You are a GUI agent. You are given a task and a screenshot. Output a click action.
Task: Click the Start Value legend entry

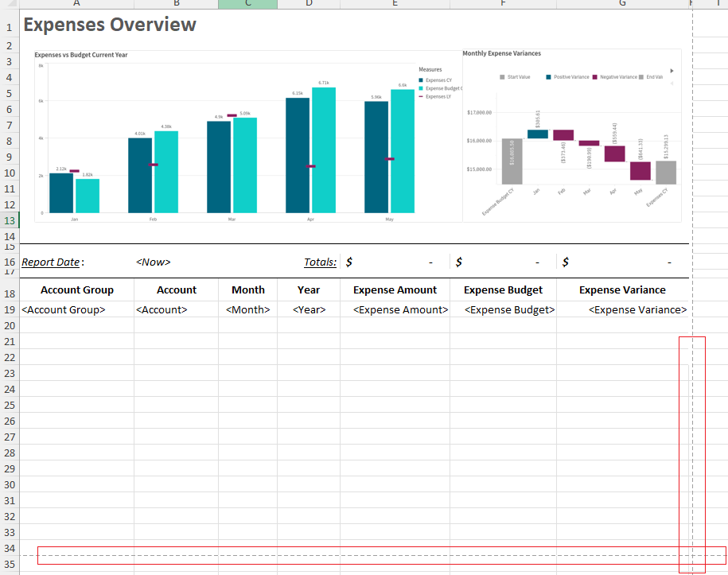515,77
